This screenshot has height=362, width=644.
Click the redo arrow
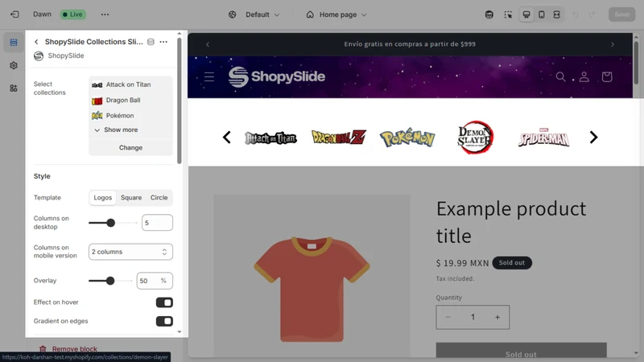tap(592, 14)
